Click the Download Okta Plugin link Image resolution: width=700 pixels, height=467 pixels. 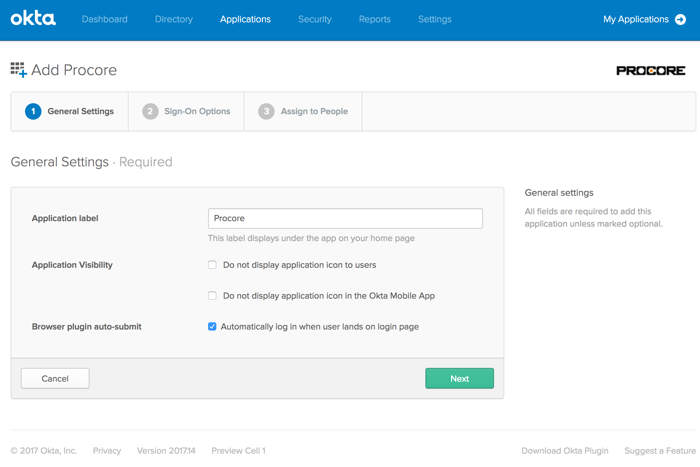(565, 451)
